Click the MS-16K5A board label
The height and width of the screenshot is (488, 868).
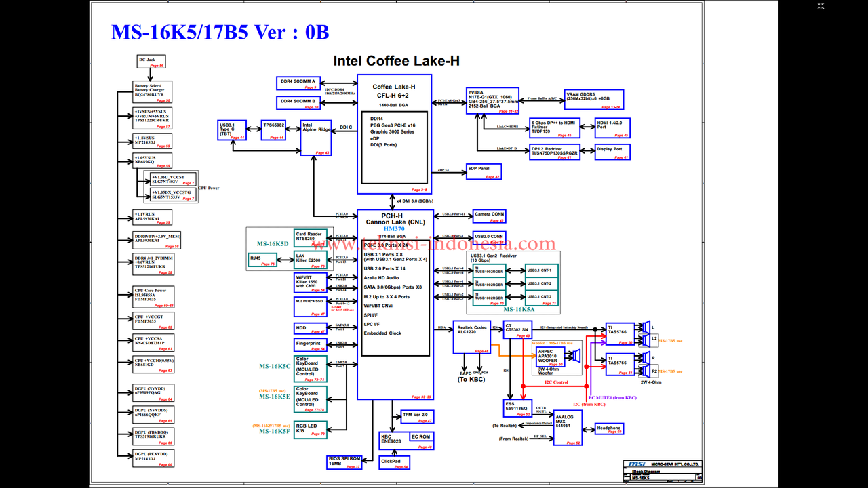point(518,309)
